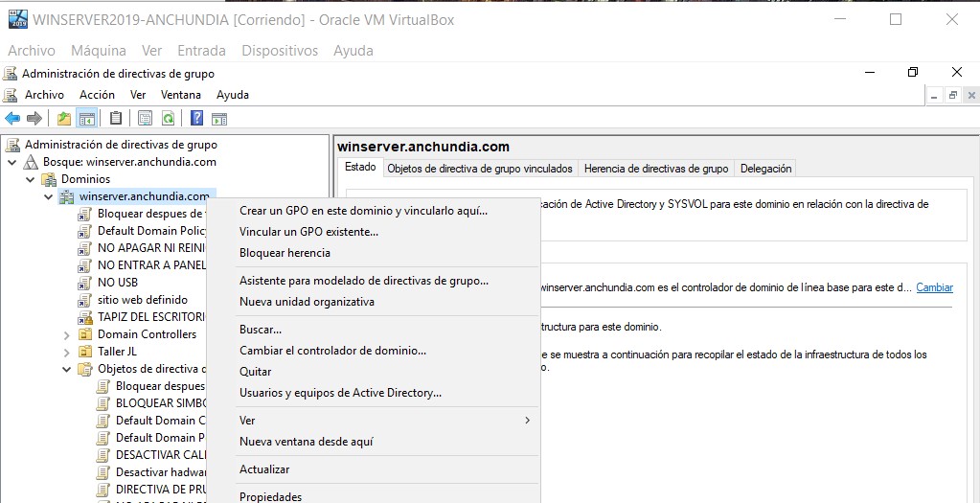Select Desactivar hadwar GPO in the tree
This screenshot has width=980, height=503.
(x=161, y=472)
